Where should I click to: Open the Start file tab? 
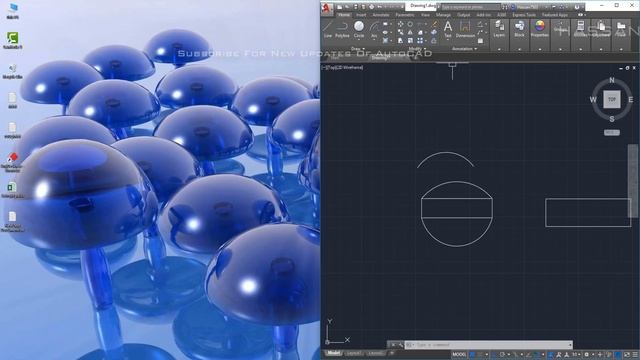point(335,58)
